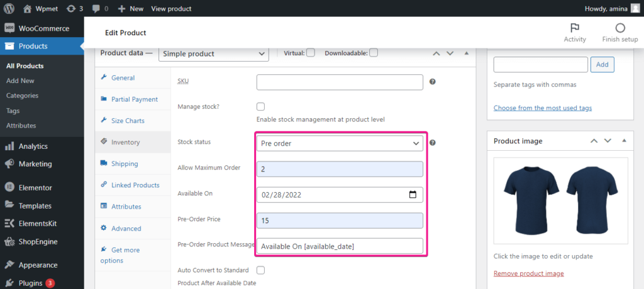The width and height of the screenshot is (644, 289).
Task: Open calendar picker in Available On field
Action: coord(413,195)
